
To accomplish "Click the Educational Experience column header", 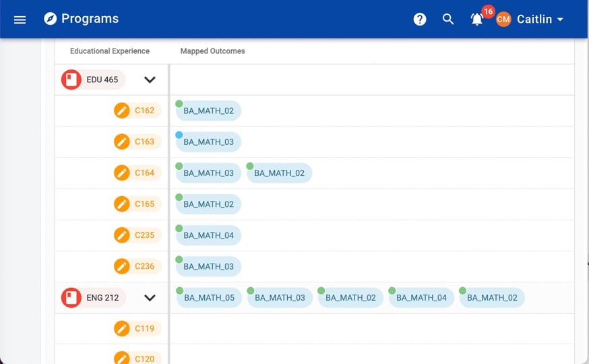I will coord(110,51).
